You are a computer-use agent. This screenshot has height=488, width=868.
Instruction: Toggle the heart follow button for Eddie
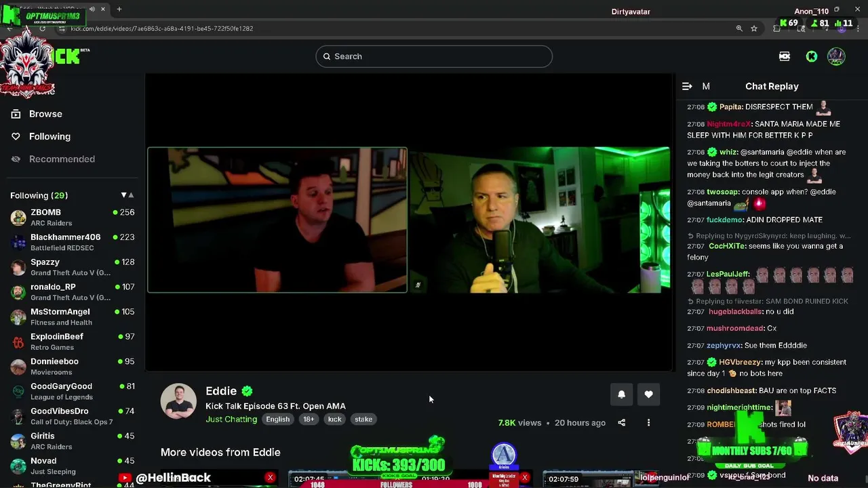pos(648,394)
